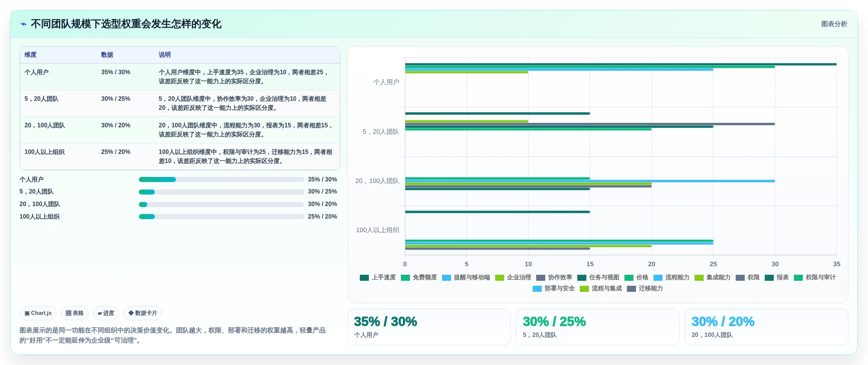Click the 5，20人团队 progress bar
This screenshot has width=868, height=365.
pos(222,192)
